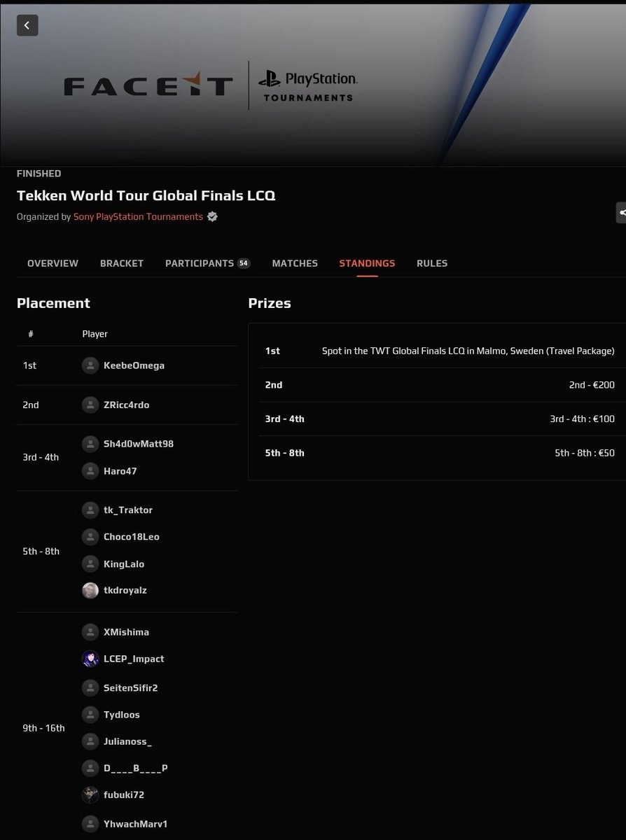Open player name SeitenSifir2
Viewport: 626px width, 840px height.
click(131, 688)
